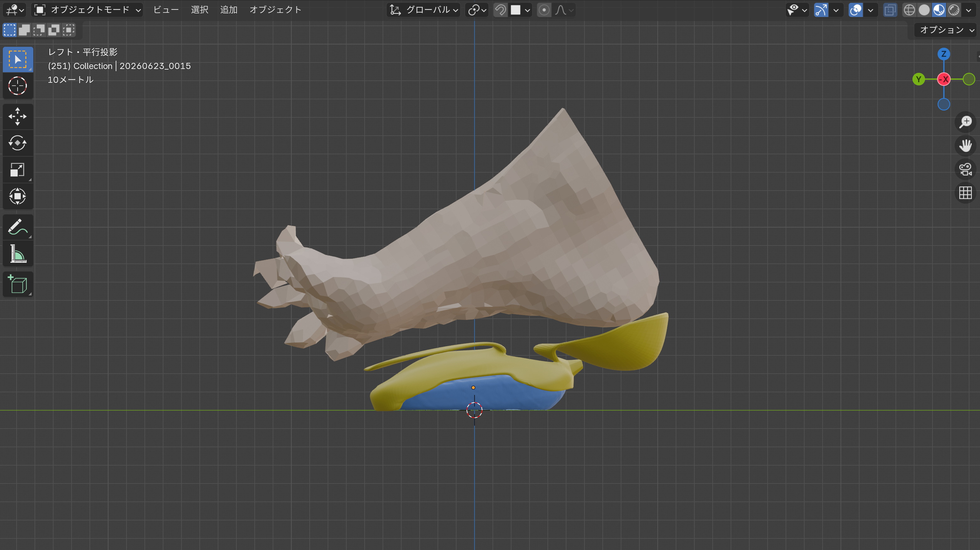Activate the Rotate tool
Screen dimensions: 980x550
18,143
